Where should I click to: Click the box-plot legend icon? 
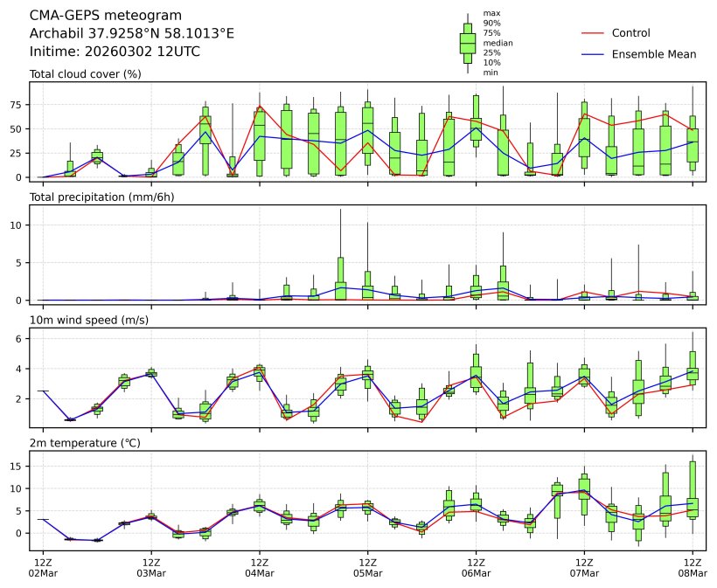(467, 43)
